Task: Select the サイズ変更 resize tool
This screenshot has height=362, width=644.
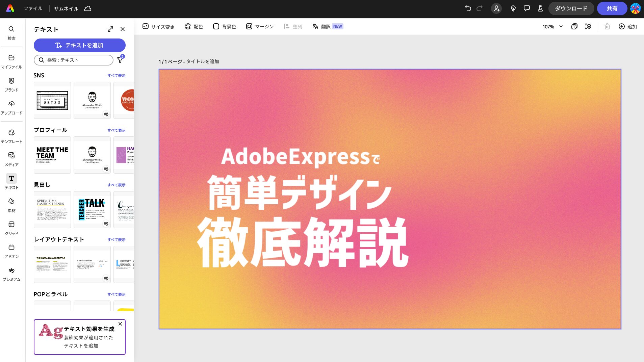Action: coord(158,26)
